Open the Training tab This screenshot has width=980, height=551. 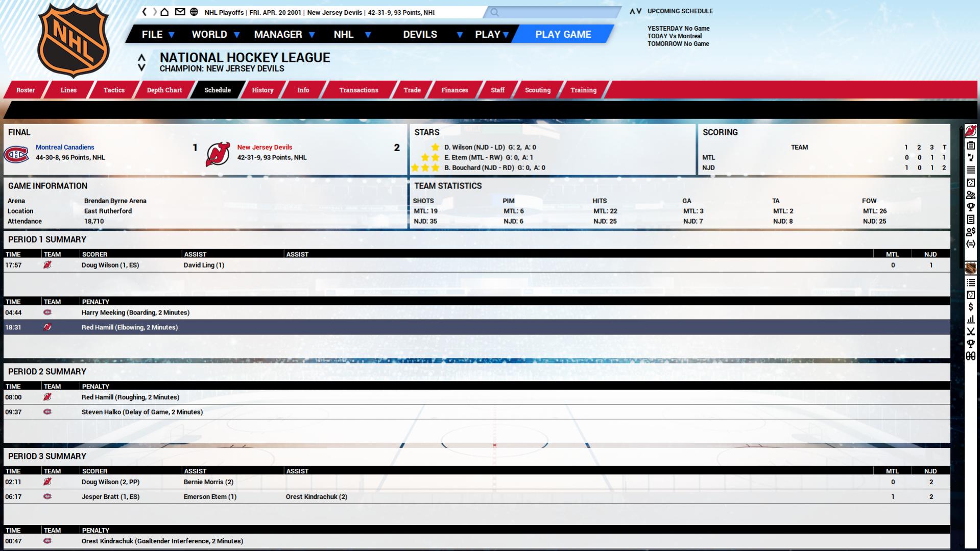pyautogui.click(x=583, y=90)
